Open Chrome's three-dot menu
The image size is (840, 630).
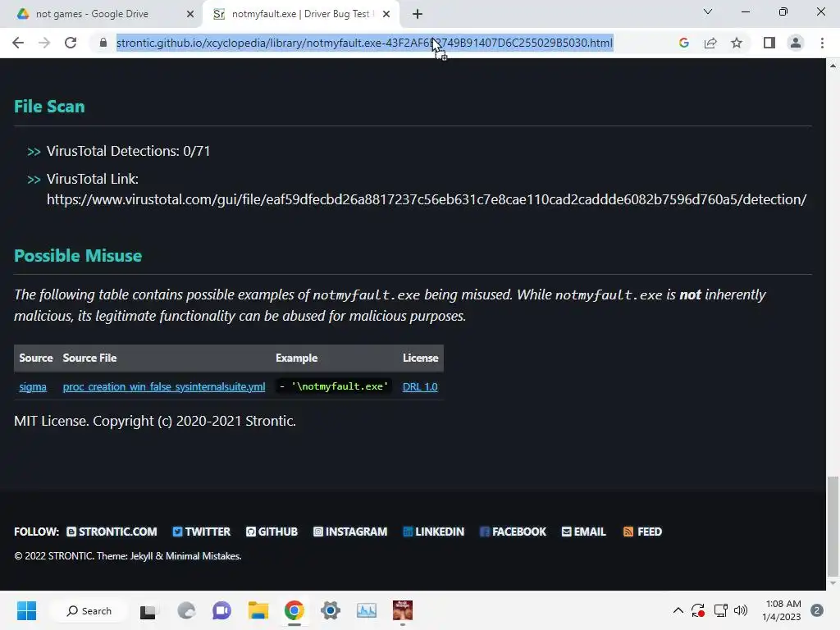(822, 43)
